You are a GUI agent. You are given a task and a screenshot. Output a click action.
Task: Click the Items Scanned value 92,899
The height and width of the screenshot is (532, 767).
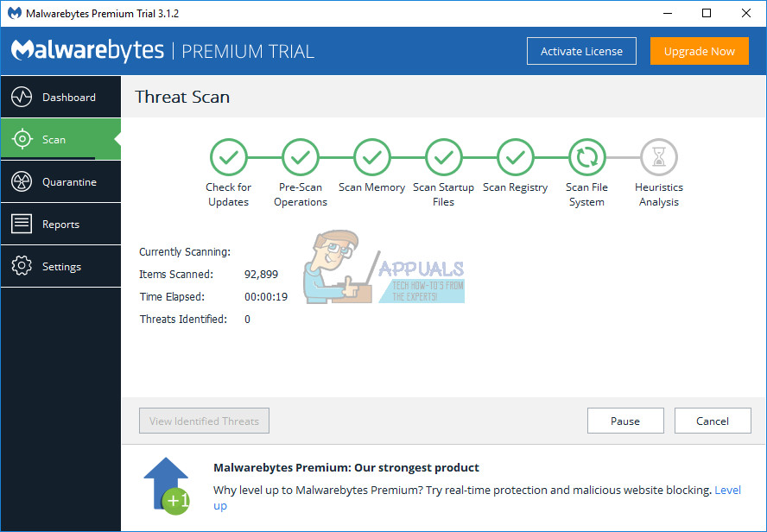261,275
